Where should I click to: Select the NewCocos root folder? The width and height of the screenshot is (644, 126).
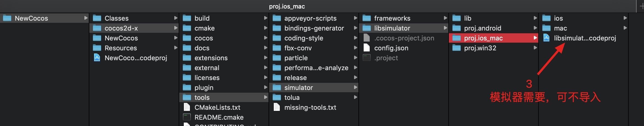(31, 18)
